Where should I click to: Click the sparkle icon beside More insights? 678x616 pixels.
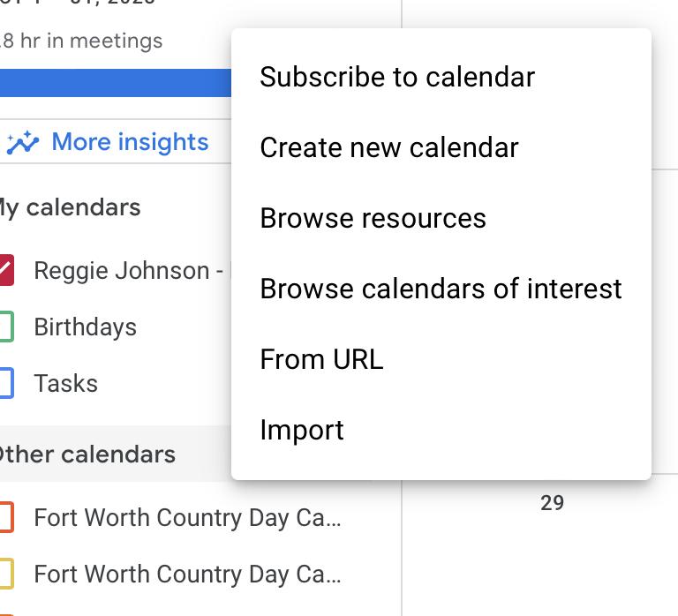click(x=23, y=142)
